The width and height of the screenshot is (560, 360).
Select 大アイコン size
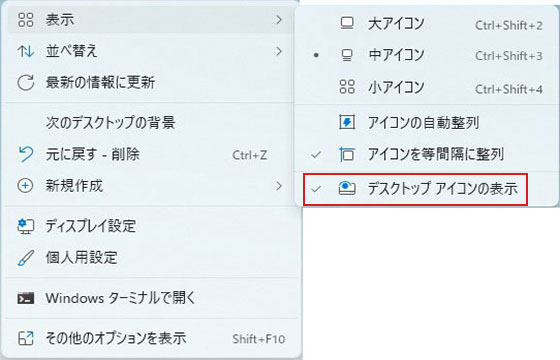point(427,24)
